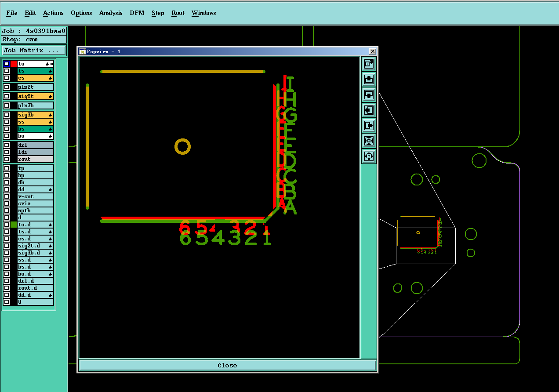
Task: Toggle the checkbox for the to.d layer
Action: coord(7,225)
